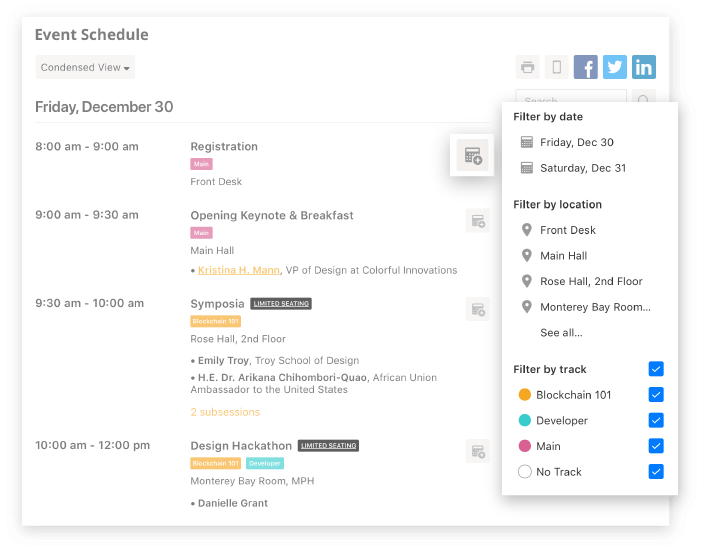Toggle all tracks checkbox beside Filter by track
This screenshot has height=553, width=702.
pos(656,369)
